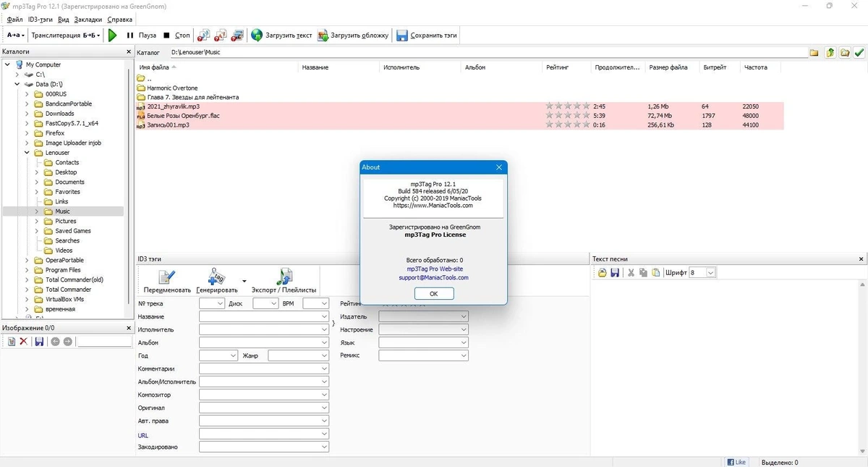Click the support@ManiacTools.com link
868x467 pixels.
click(x=433, y=277)
